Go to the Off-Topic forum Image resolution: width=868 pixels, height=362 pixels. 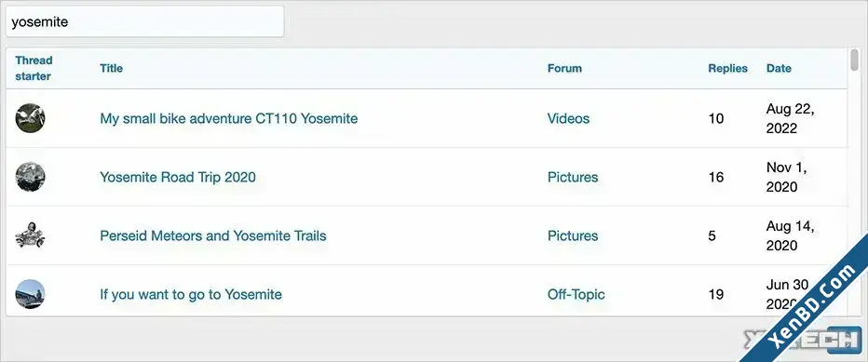click(x=576, y=294)
